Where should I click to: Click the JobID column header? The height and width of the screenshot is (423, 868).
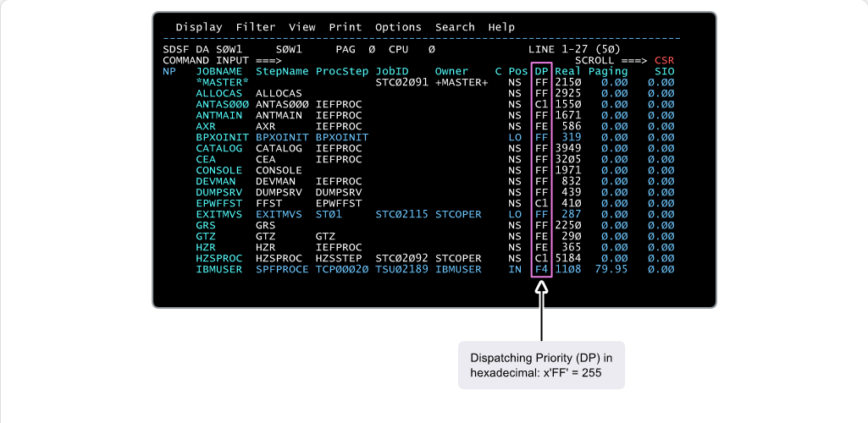tap(391, 71)
